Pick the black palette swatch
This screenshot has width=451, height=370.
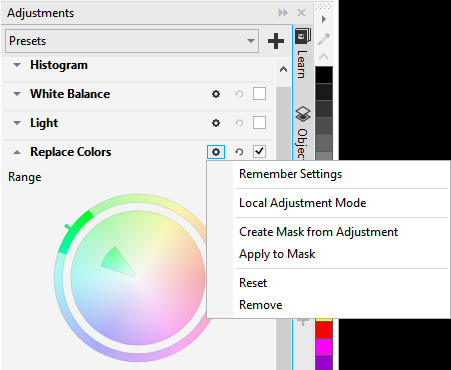click(324, 75)
